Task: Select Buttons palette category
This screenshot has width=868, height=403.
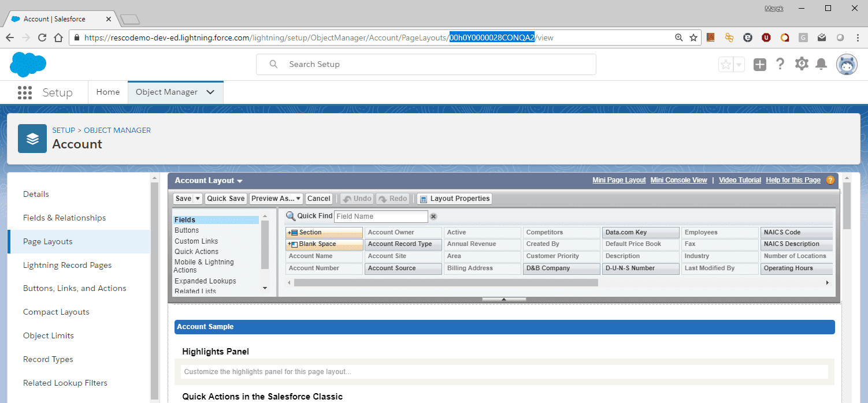Action: pos(187,230)
